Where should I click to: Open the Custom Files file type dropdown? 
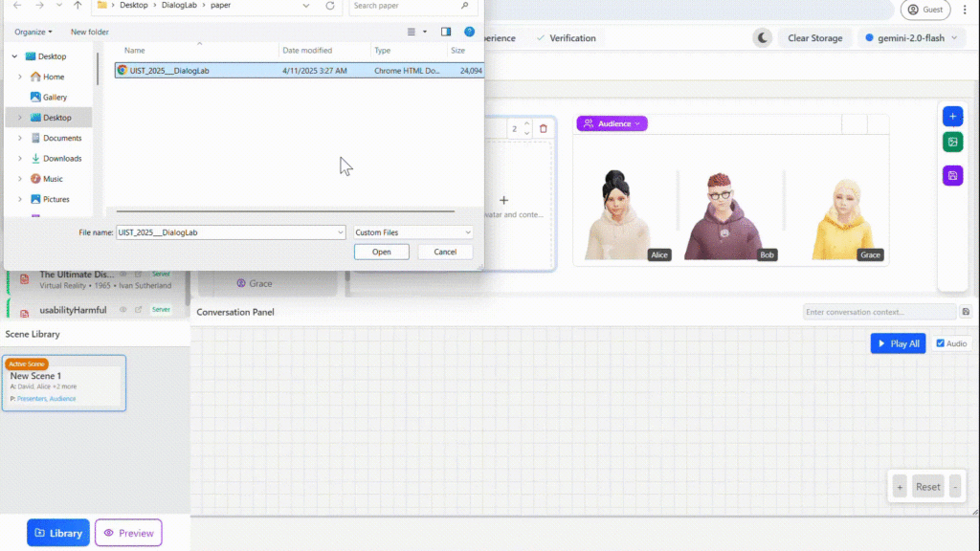[x=412, y=232]
